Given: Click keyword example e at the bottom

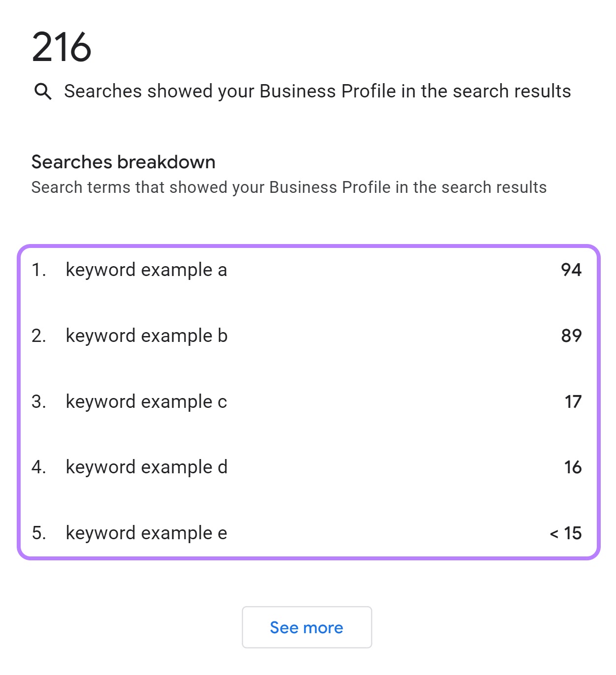Looking at the screenshot, I should click(147, 533).
